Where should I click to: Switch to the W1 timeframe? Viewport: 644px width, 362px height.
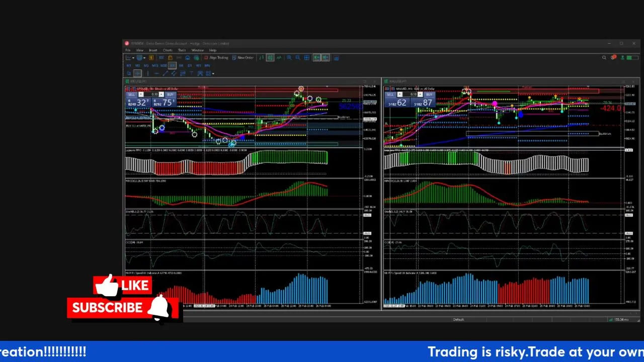tap(198, 66)
